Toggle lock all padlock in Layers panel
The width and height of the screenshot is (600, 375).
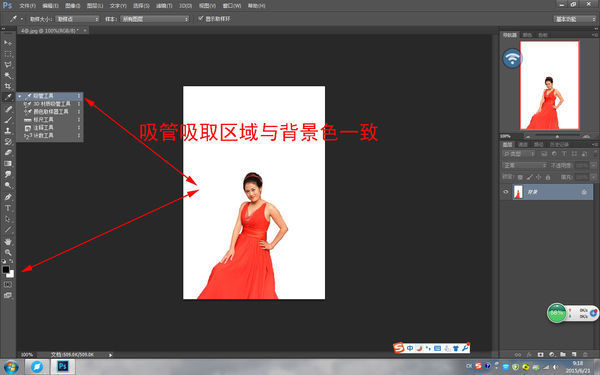click(x=548, y=177)
